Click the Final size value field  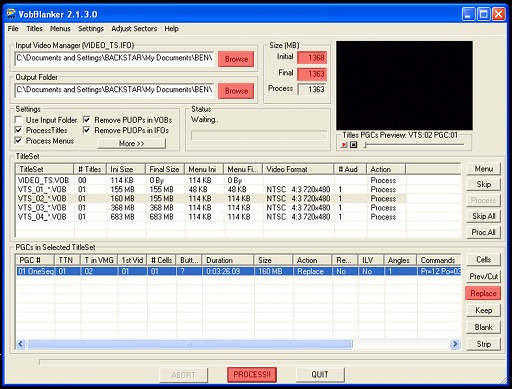pyautogui.click(x=312, y=74)
